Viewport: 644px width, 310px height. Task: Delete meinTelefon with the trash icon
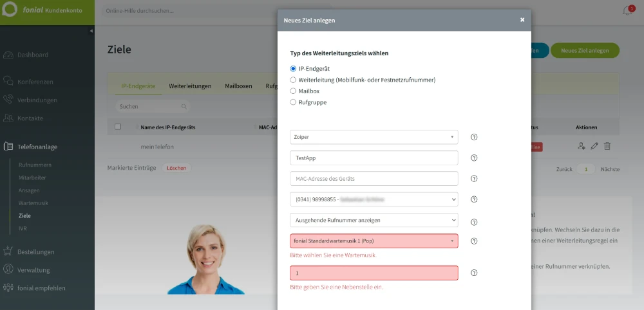pos(607,146)
